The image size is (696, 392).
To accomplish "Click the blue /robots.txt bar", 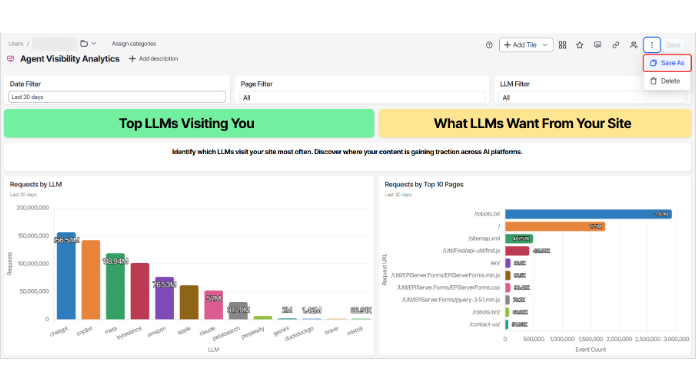I will pyautogui.click(x=588, y=214).
